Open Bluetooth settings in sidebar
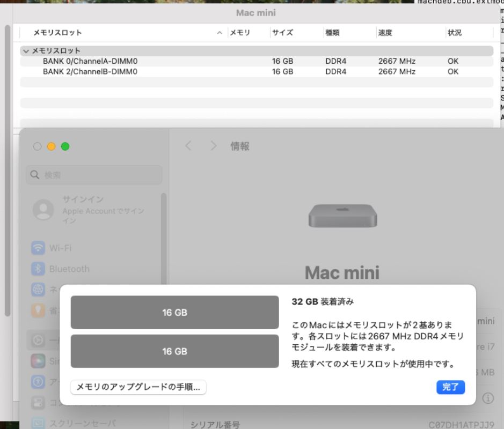 pyautogui.click(x=69, y=269)
